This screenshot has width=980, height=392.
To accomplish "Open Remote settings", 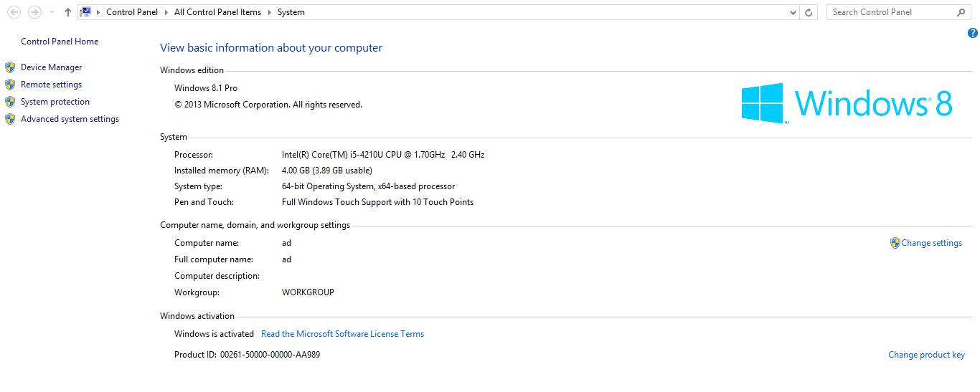I will [x=51, y=85].
